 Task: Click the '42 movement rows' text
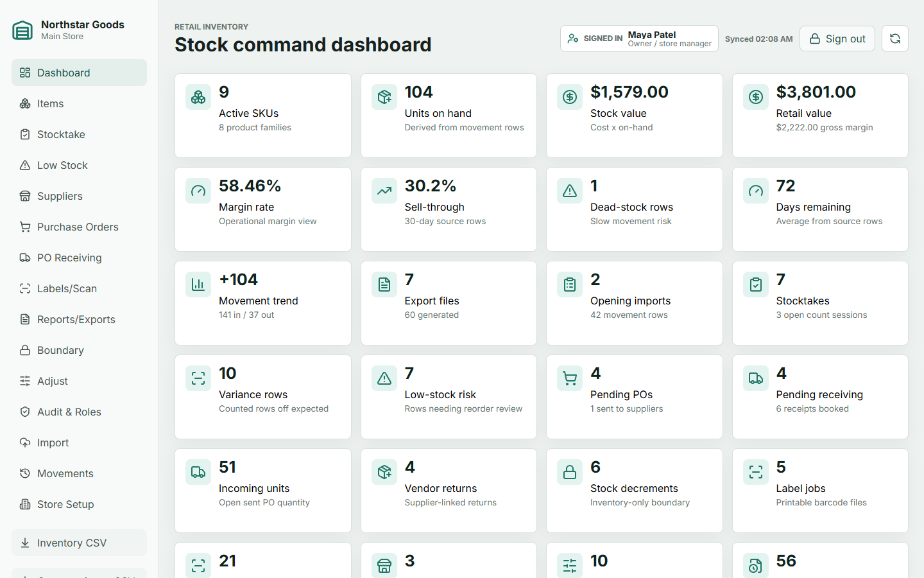click(629, 315)
